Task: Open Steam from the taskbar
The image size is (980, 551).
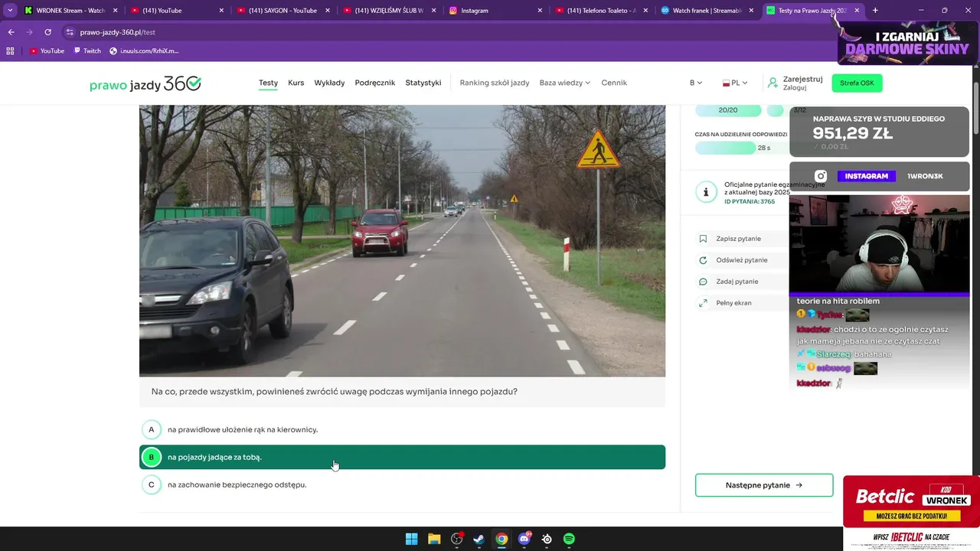Action: click(x=479, y=539)
